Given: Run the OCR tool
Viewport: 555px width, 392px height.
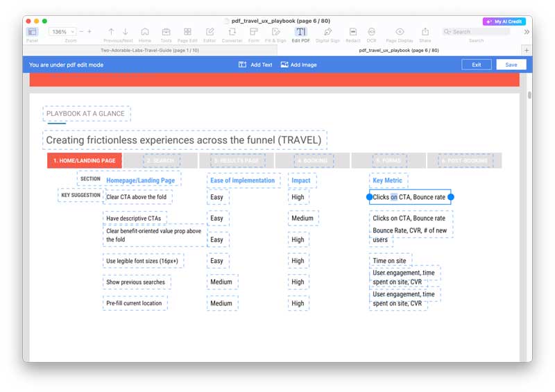Looking at the screenshot, I should (372, 32).
